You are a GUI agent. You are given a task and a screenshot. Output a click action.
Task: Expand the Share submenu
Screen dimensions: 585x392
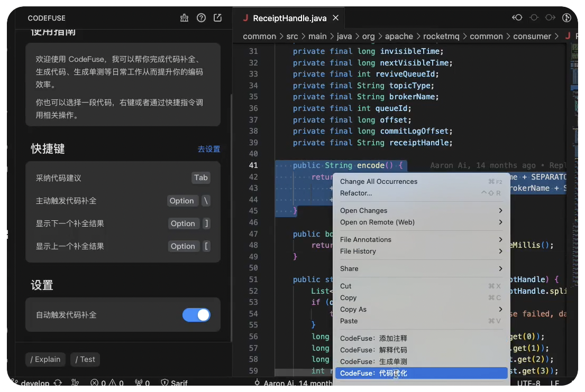point(421,269)
